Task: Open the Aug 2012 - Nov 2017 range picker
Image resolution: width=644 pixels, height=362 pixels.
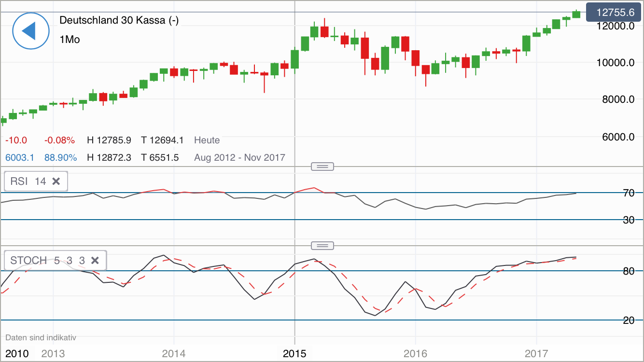Action: point(239,157)
